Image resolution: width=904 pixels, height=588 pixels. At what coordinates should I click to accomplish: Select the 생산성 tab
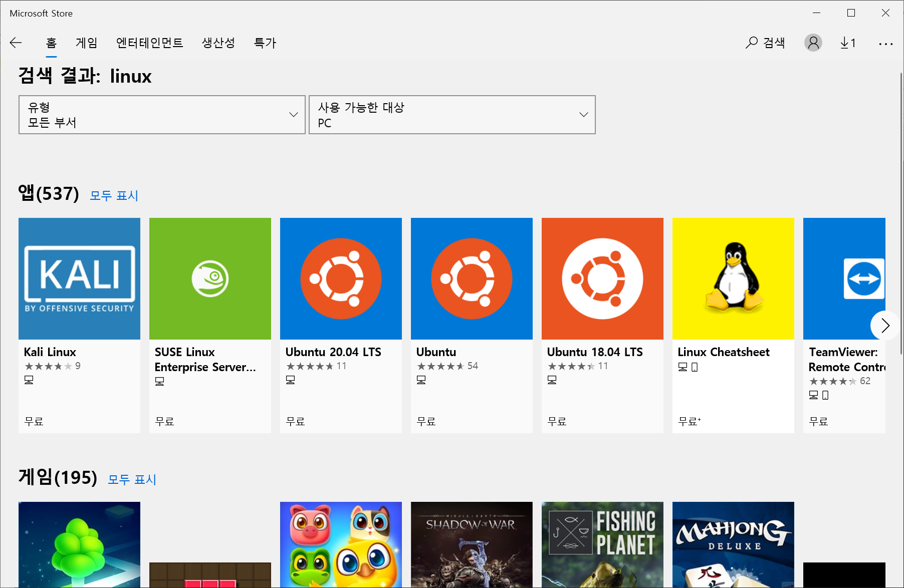[x=218, y=43]
